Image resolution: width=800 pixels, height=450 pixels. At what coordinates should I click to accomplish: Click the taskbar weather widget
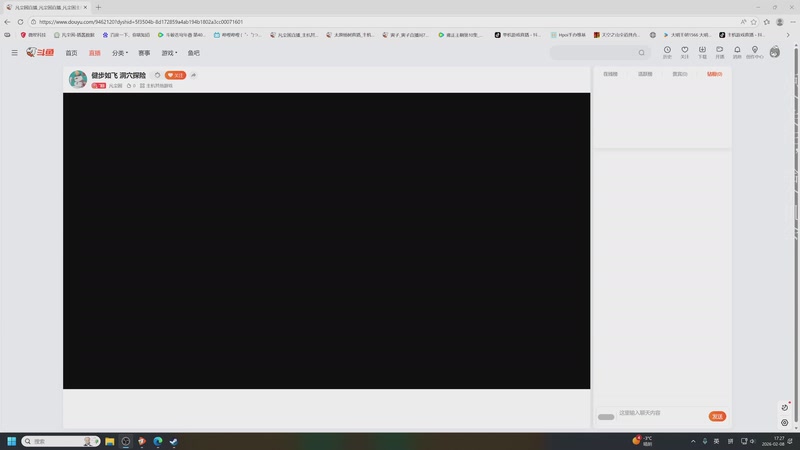tap(643, 441)
